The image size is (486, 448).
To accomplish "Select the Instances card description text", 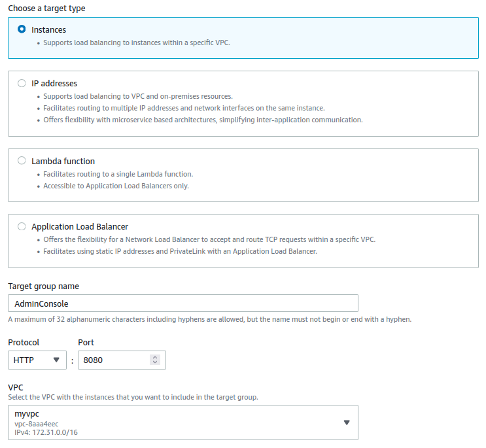I will (137, 43).
